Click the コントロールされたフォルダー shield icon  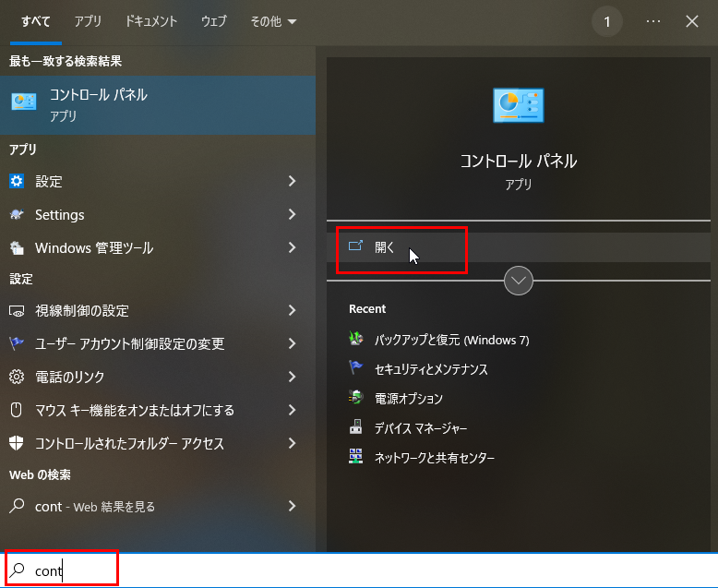[17, 443]
